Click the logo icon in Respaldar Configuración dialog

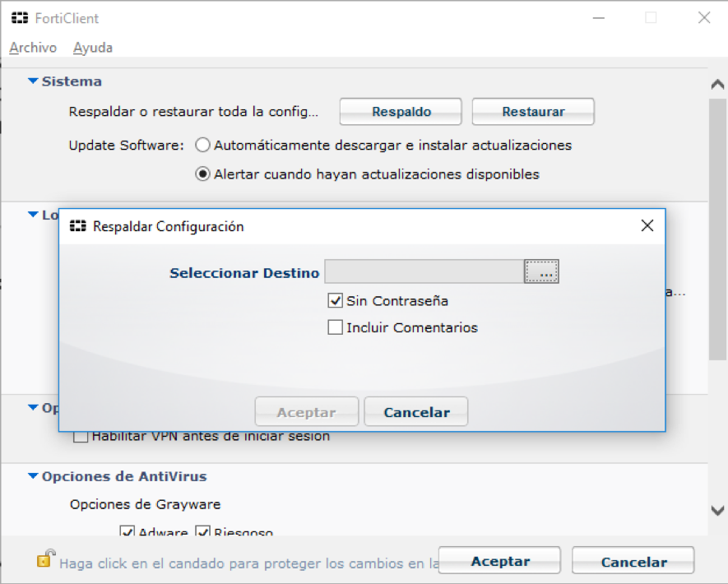click(x=77, y=226)
